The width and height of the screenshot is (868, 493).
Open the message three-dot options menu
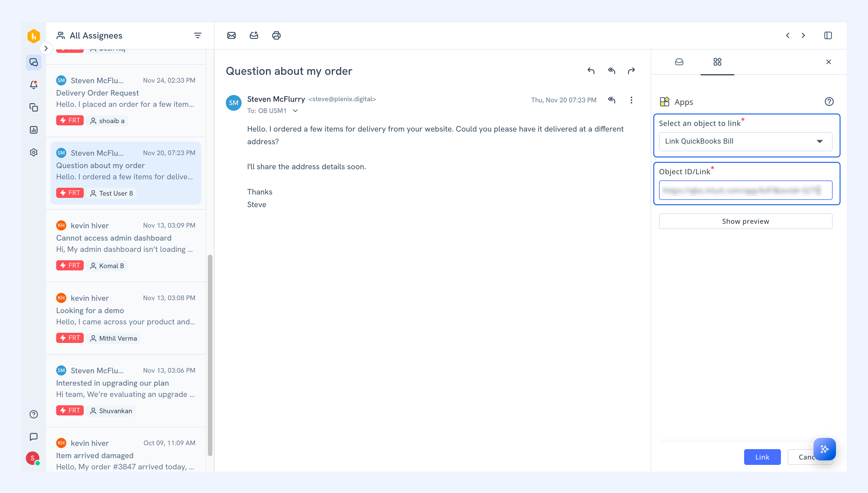click(x=631, y=100)
